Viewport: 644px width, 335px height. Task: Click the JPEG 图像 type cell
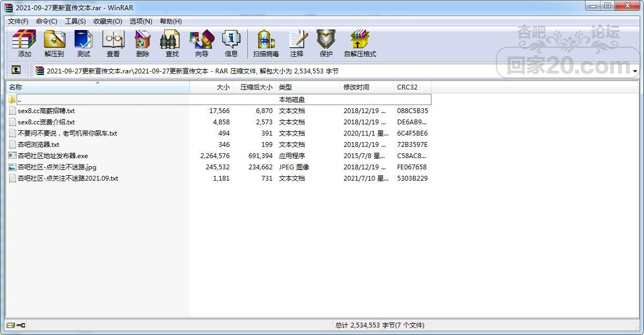point(294,167)
